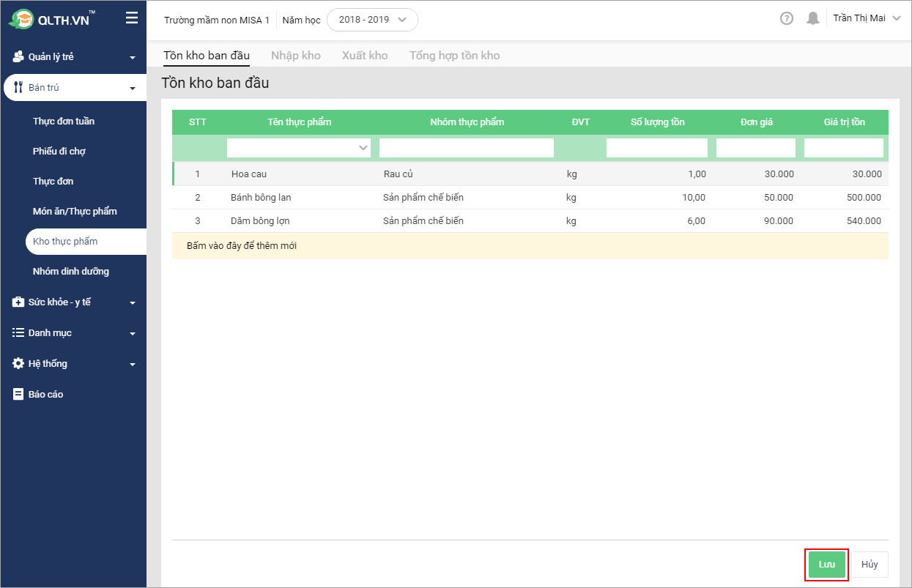Select the Bánh bông lan row
Screen dimensions: 912x588
pos(261,198)
